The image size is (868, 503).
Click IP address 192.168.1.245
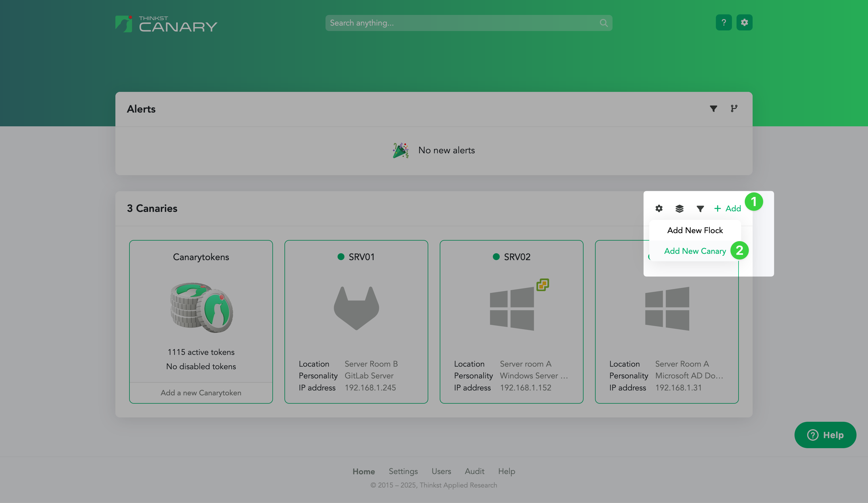click(370, 388)
